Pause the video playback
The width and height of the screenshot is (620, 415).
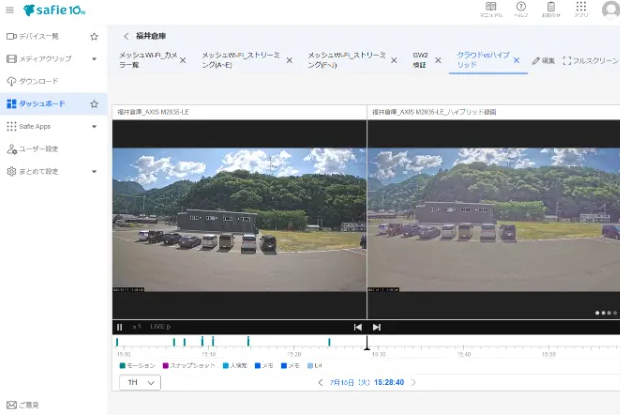point(119,327)
